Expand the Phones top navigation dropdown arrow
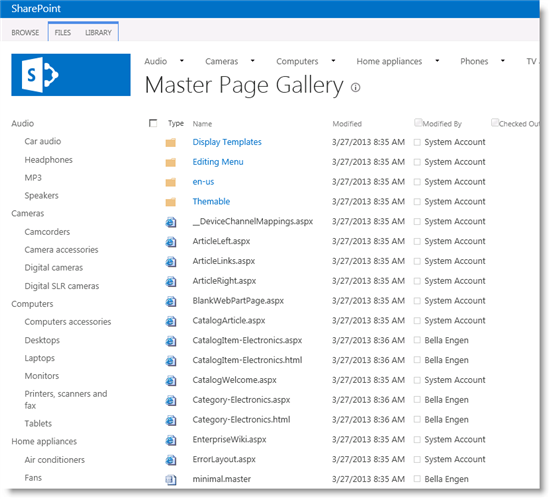Screen dimensions: 550x499 click(x=503, y=61)
